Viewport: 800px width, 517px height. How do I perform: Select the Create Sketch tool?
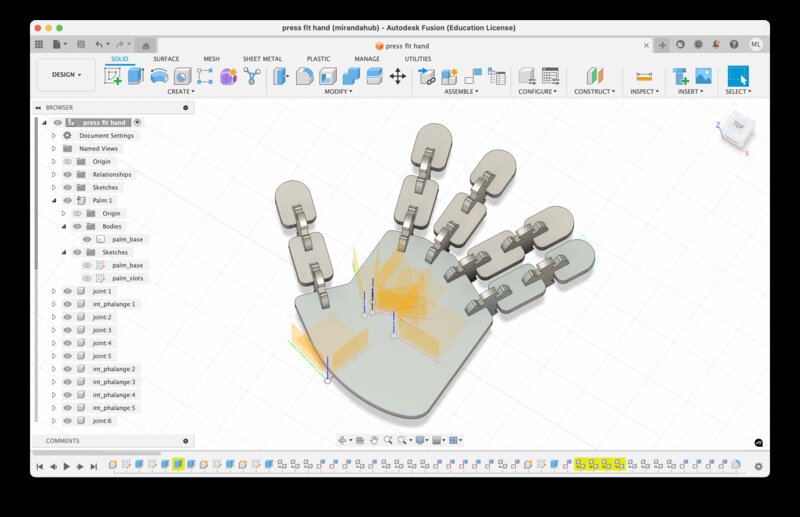(x=113, y=76)
